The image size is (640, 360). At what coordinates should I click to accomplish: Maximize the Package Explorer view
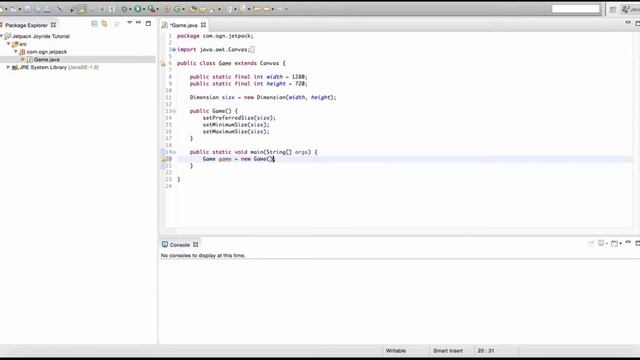point(148,23)
